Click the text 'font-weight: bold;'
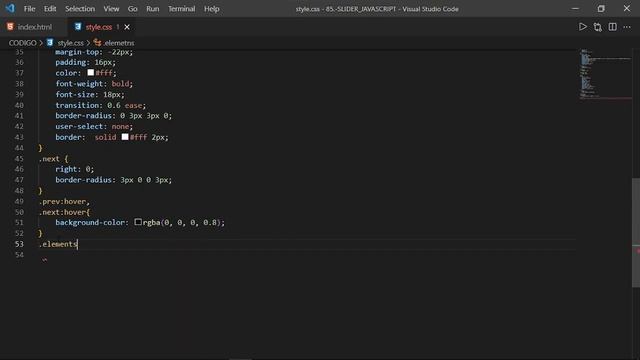The height and width of the screenshot is (360, 640). [x=94, y=83]
